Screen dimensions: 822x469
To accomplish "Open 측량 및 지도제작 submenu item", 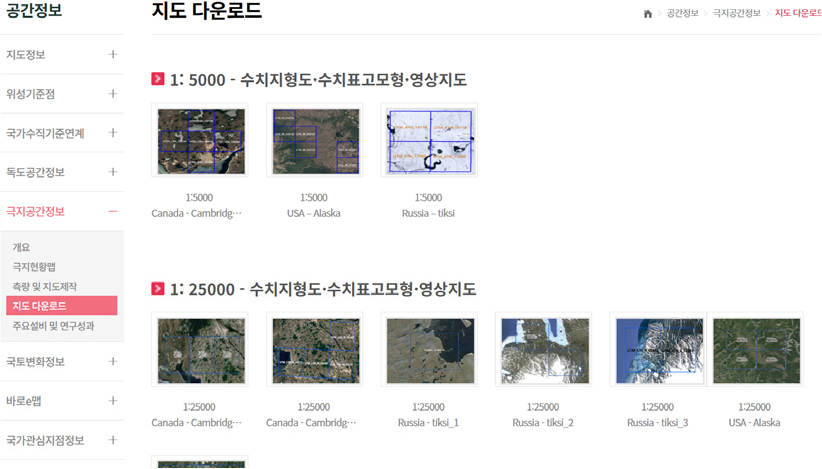I will click(x=45, y=287).
